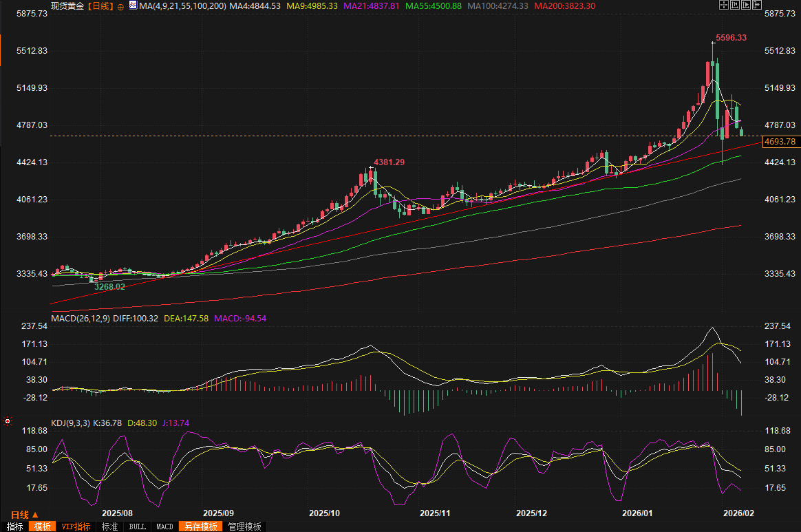This screenshot has height=532, width=801.
Task: Click the chart playback arrow icon
Action: [x=745, y=6]
